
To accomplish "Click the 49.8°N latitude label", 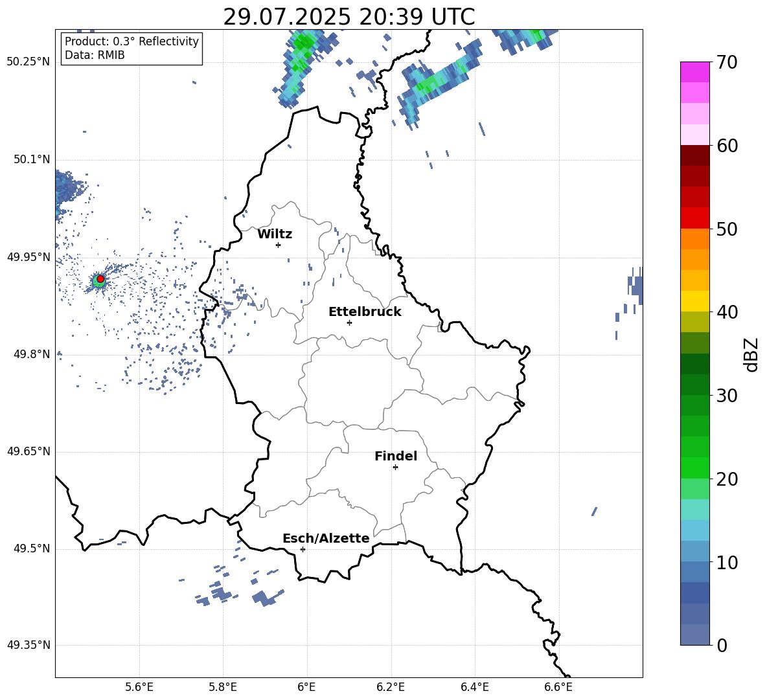I will coord(32,354).
